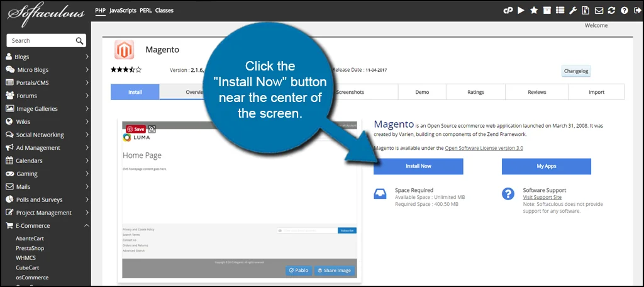Click the Share Image button
Screen dimensions: 644x287
point(334,270)
